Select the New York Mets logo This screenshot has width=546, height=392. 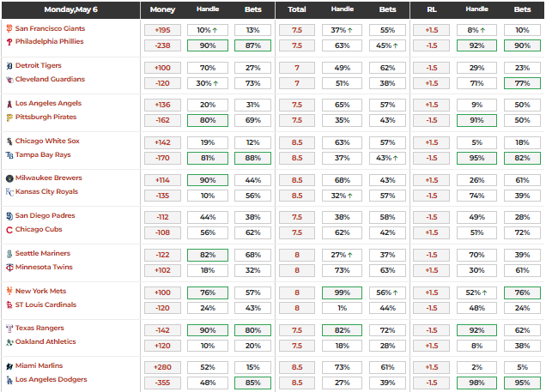9,292
